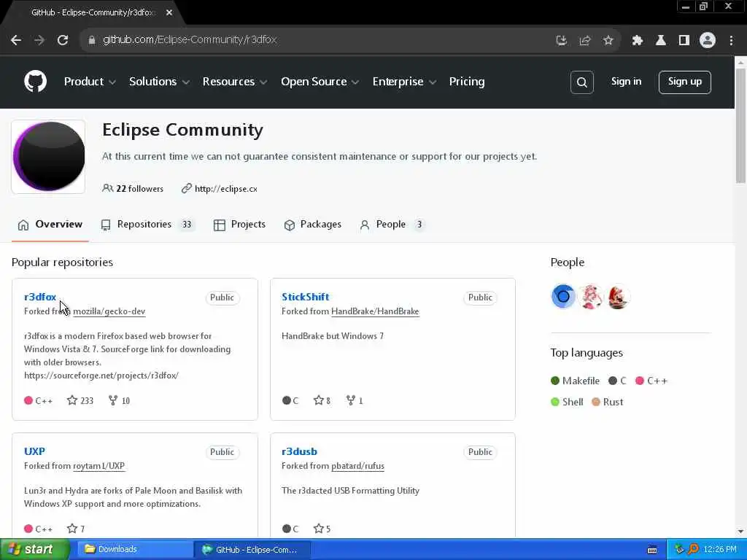Open mozilla/gecko-dev fork source link
The image size is (747, 560).
pyautogui.click(x=109, y=311)
